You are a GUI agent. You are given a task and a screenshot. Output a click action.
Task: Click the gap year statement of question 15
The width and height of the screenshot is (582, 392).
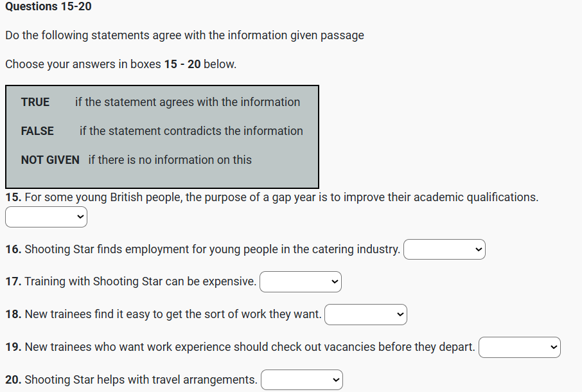click(x=281, y=197)
